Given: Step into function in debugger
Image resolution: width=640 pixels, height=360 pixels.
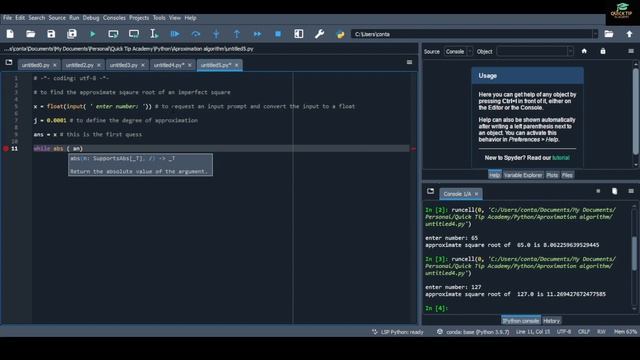Looking at the screenshot, I should [216, 34].
